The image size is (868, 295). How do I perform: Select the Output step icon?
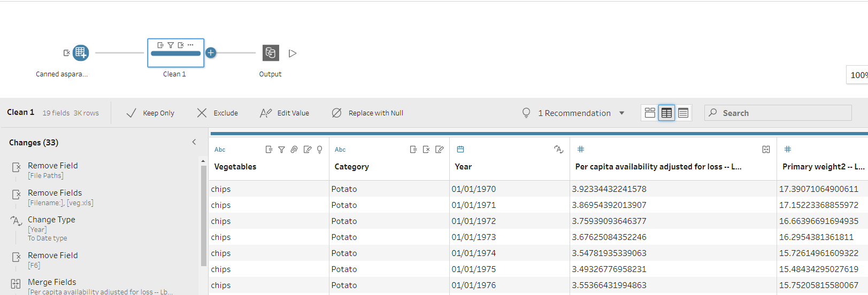[271, 53]
